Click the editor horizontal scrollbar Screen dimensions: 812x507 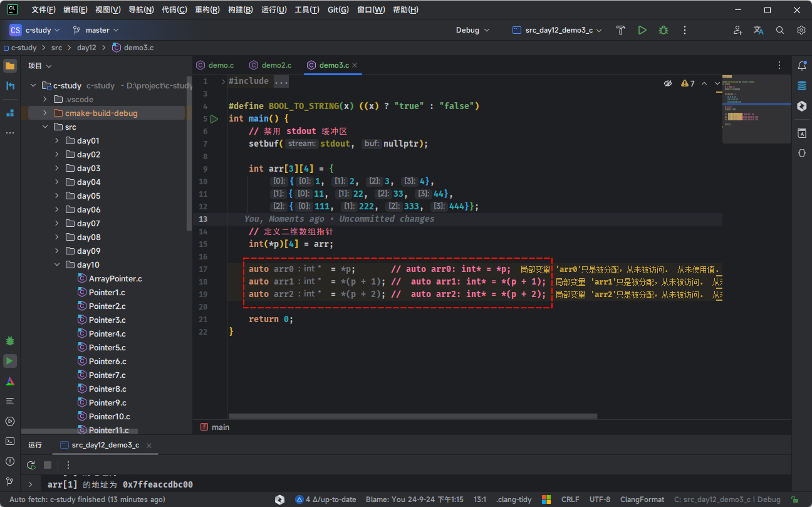click(413, 416)
